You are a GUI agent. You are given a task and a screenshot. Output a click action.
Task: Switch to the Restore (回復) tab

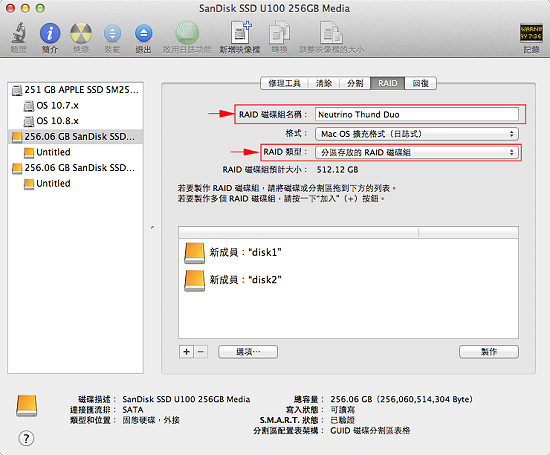click(421, 83)
